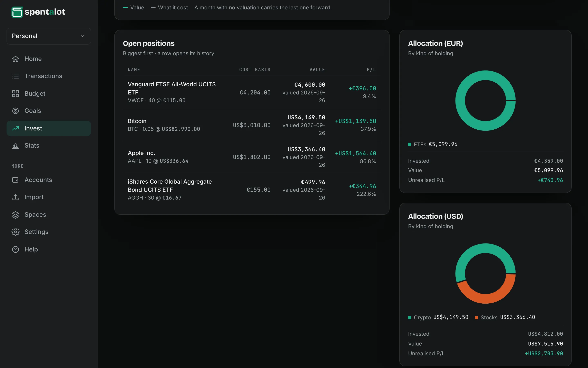Open the Personal space dropdown

(x=49, y=36)
